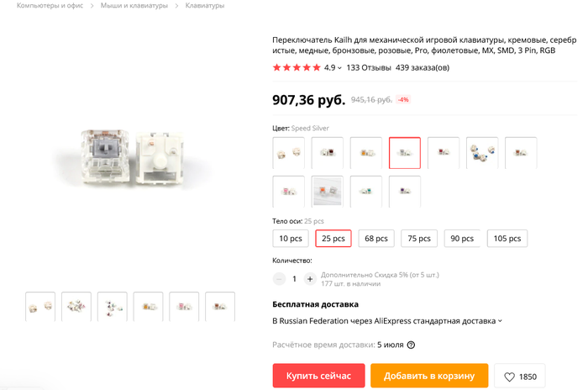The image size is (588, 390).
Task: Select the 68 pcs option
Action: (375, 238)
